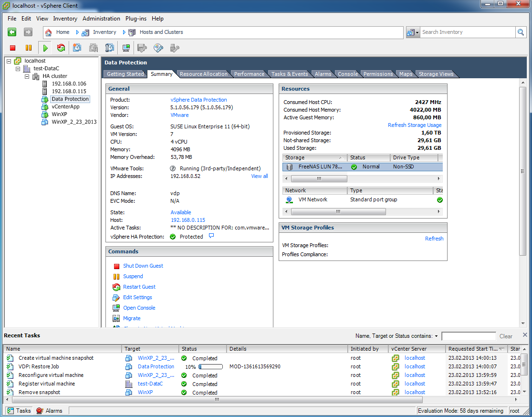Click the test-DataC target link in Recent Tasks

pyautogui.click(x=150, y=384)
